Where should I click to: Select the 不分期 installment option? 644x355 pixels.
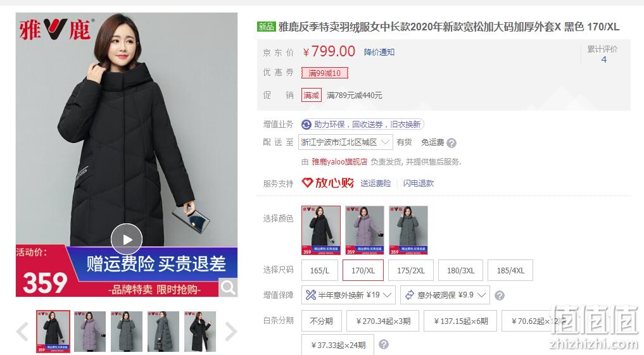(x=321, y=321)
